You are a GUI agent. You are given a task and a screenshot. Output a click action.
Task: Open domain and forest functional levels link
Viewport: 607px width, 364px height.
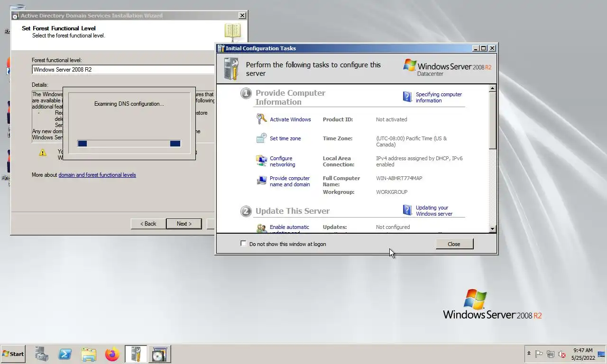tap(97, 175)
